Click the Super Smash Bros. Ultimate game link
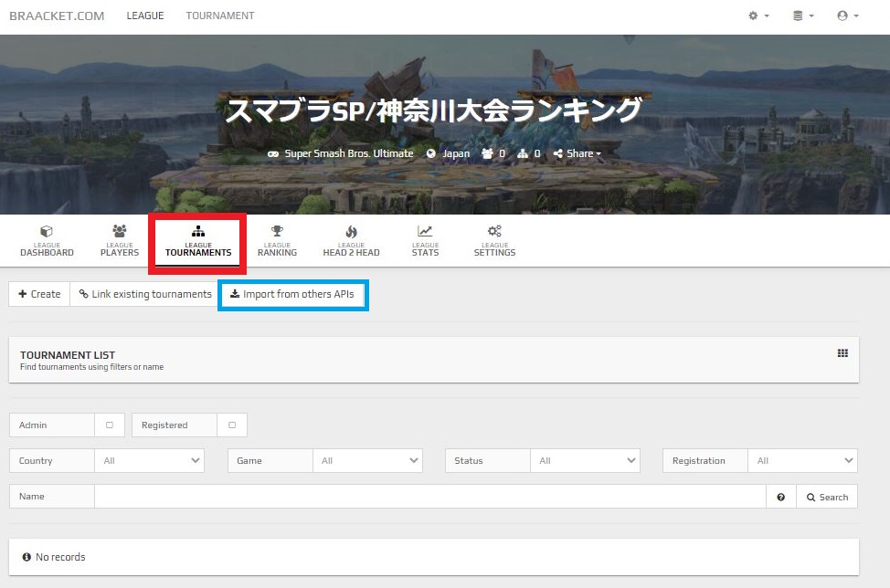890x588 pixels. coord(348,153)
